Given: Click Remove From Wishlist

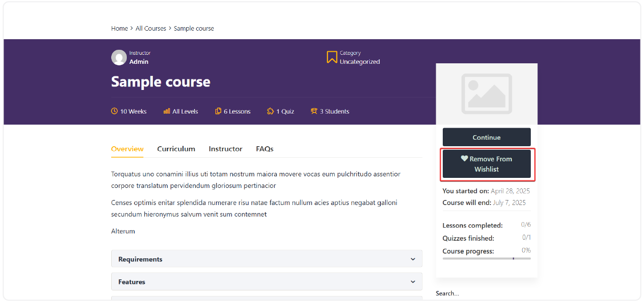Looking at the screenshot, I should (487, 164).
